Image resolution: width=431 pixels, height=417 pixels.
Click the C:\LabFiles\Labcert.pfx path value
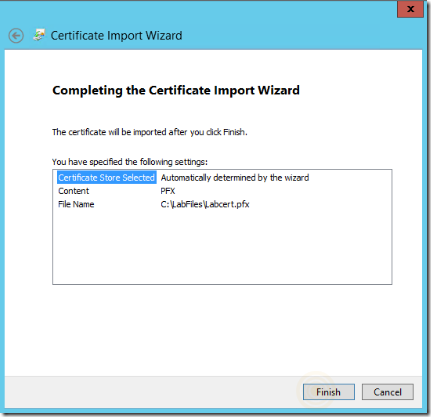pos(205,204)
